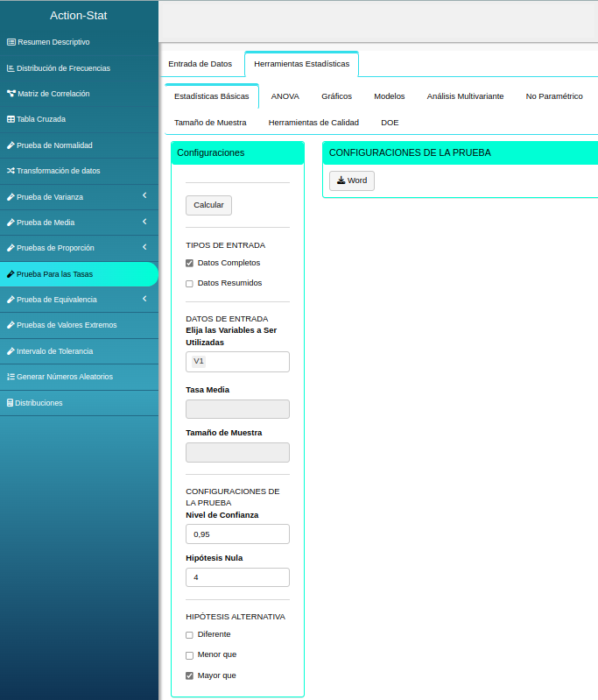The height and width of the screenshot is (700, 598).
Task: Enable the Datos Resumidos checkbox
Action: pyautogui.click(x=189, y=284)
